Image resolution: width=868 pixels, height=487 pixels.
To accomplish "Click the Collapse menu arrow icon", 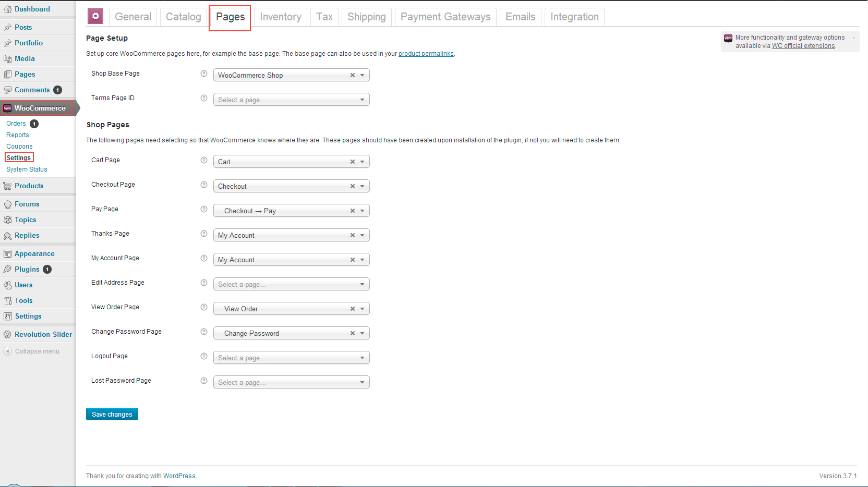I will click(x=8, y=351).
